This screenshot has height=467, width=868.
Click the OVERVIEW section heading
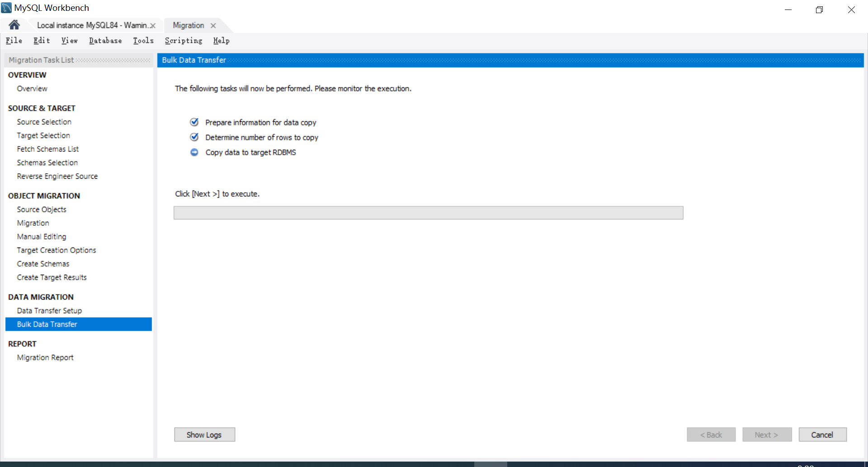[x=27, y=75]
